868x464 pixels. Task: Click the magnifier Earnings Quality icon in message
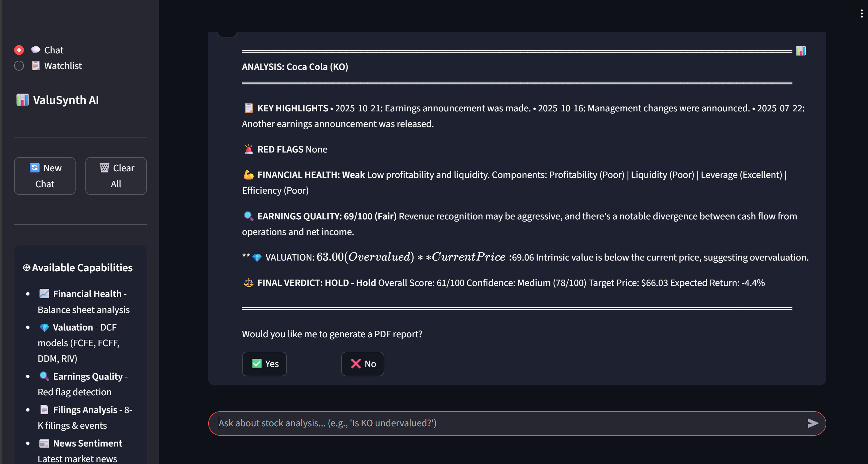[248, 216]
